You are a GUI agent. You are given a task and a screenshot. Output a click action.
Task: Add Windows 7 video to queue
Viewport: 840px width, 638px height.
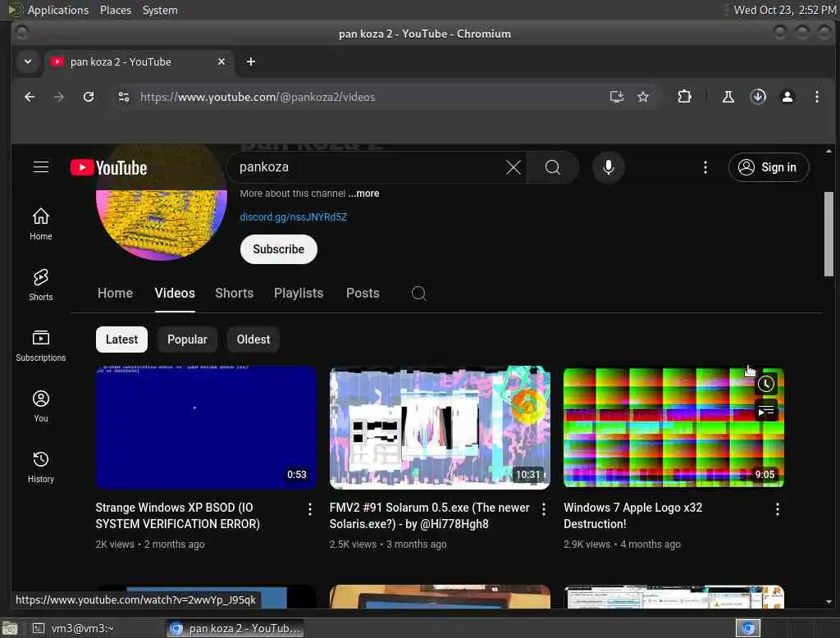(x=766, y=412)
